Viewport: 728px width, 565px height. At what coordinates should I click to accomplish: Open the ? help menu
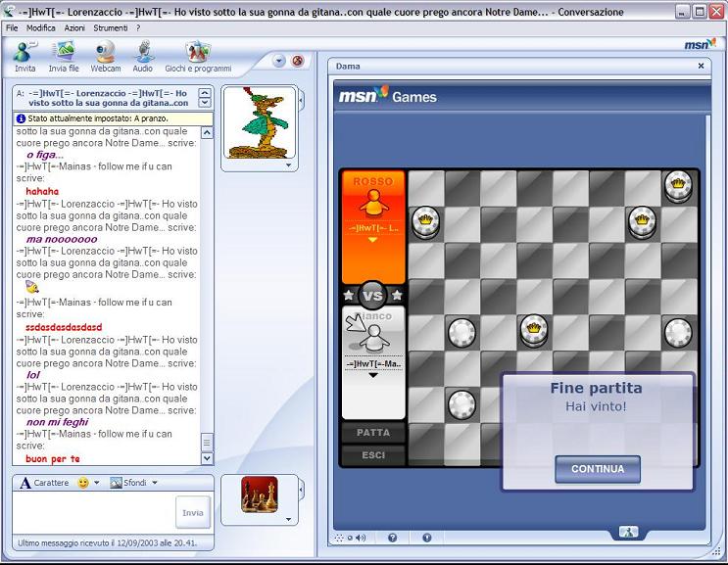point(138,28)
